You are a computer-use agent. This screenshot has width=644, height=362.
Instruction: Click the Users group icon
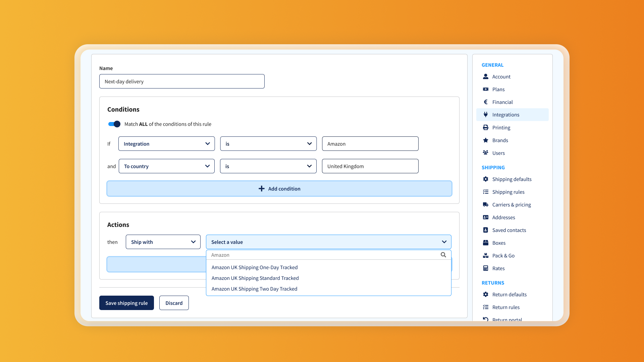tap(485, 153)
